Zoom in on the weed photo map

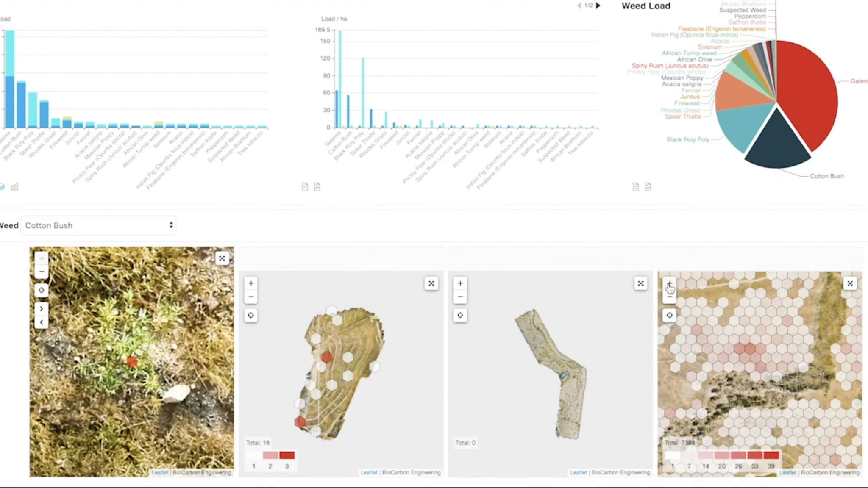click(x=42, y=258)
